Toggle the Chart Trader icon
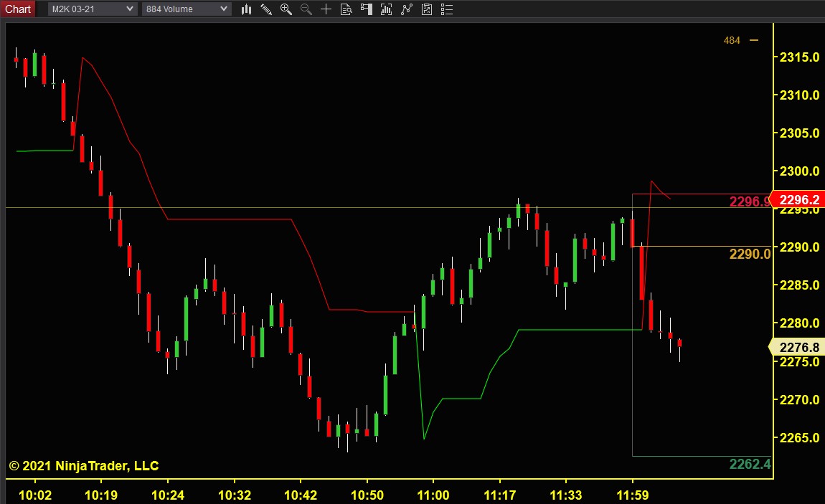Image resolution: width=825 pixels, height=504 pixels. point(366,9)
